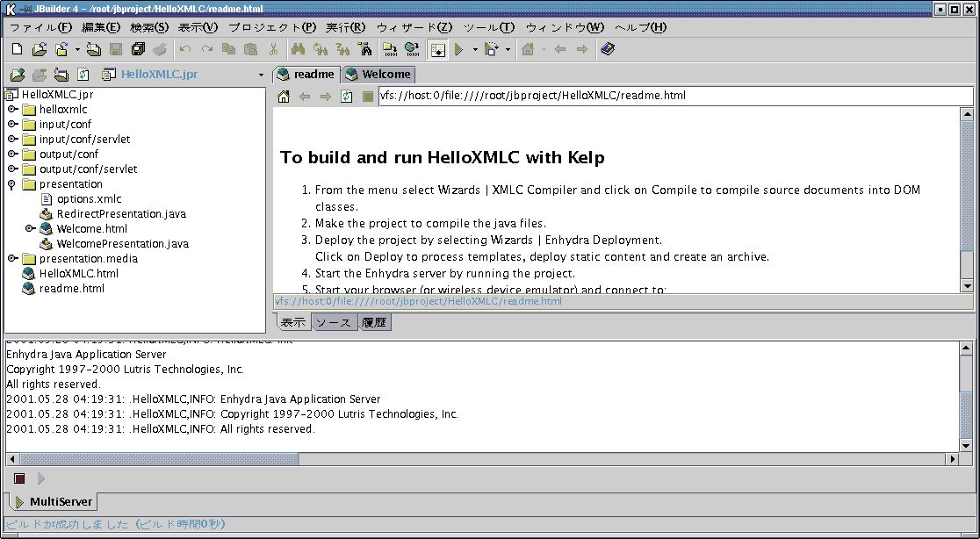Open the Debug configuration dropdown arrow
The image size is (980, 539).
coord(508,49)
